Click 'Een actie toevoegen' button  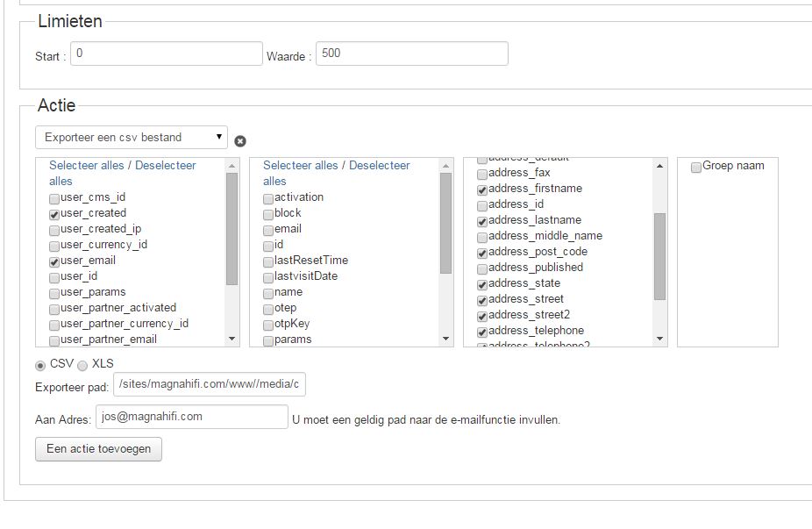98,449
